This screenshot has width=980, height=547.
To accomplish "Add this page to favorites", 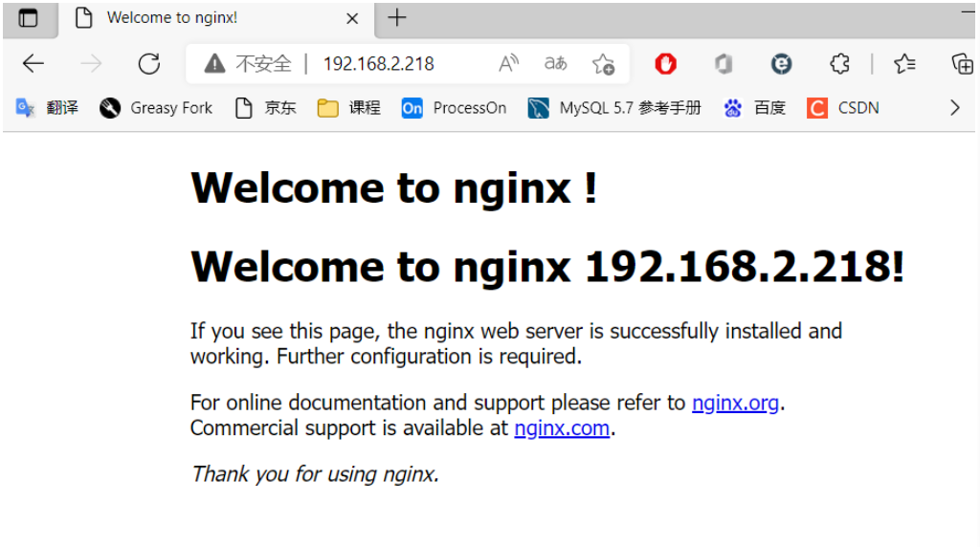I will (603, 64).
